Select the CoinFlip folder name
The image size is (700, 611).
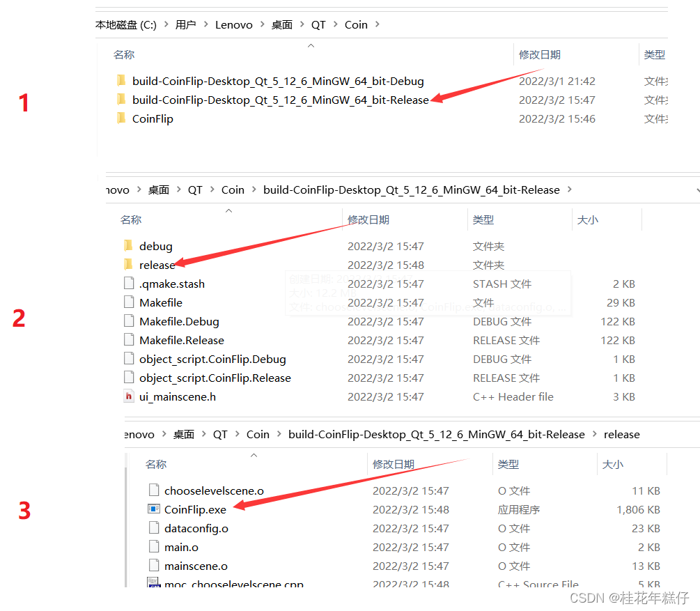tap(153, 119)
